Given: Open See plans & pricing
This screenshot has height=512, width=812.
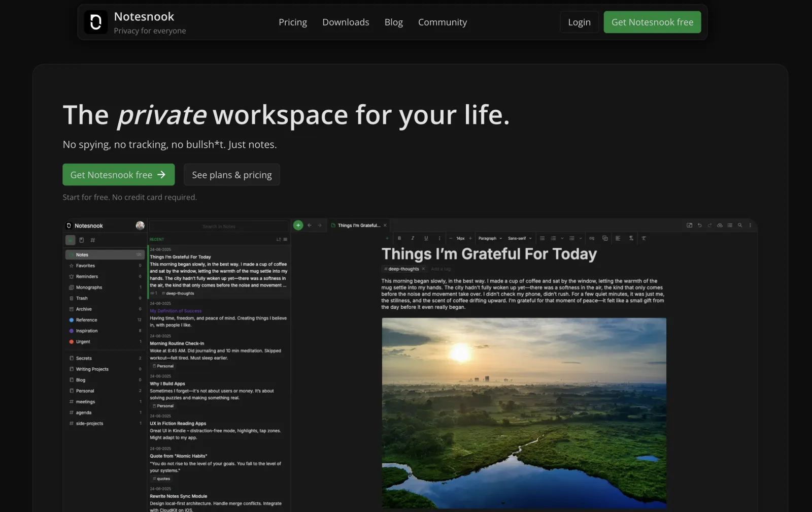Looking at the screenshot, I should tap(232, 175).
